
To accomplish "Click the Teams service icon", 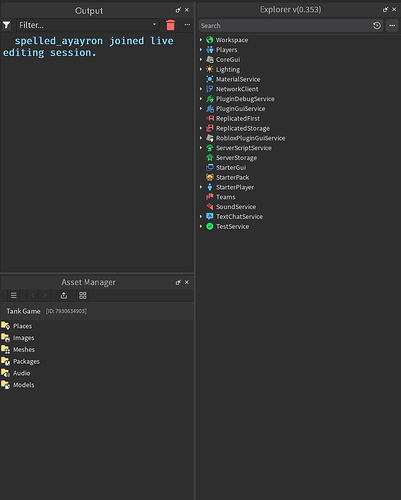I will (x=210, y=197).
